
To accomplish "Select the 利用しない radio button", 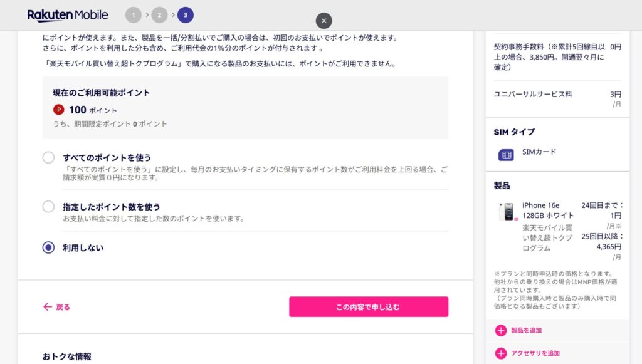I will 48,247.
